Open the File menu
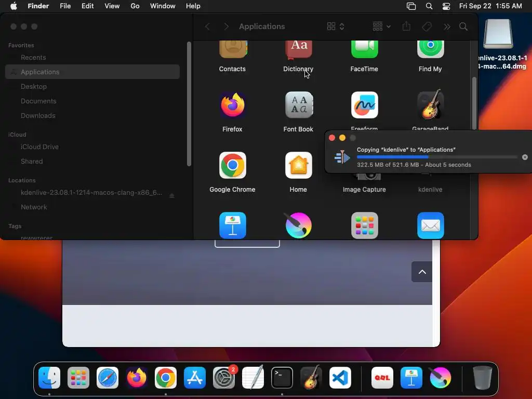The width and height of the screenshot is (532, 399). point(65,6)
